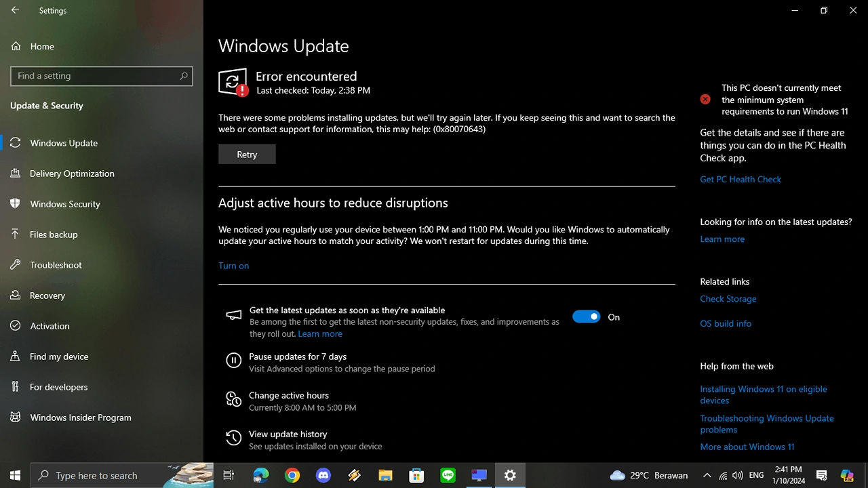Open View update history
Screen dimensions: 868x488
288,434
